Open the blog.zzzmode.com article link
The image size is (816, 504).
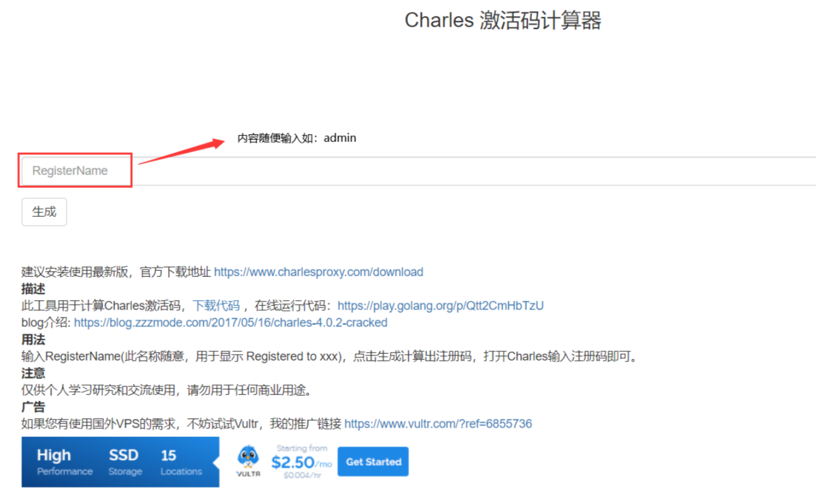pyautogui.click(x=230, y=323)
